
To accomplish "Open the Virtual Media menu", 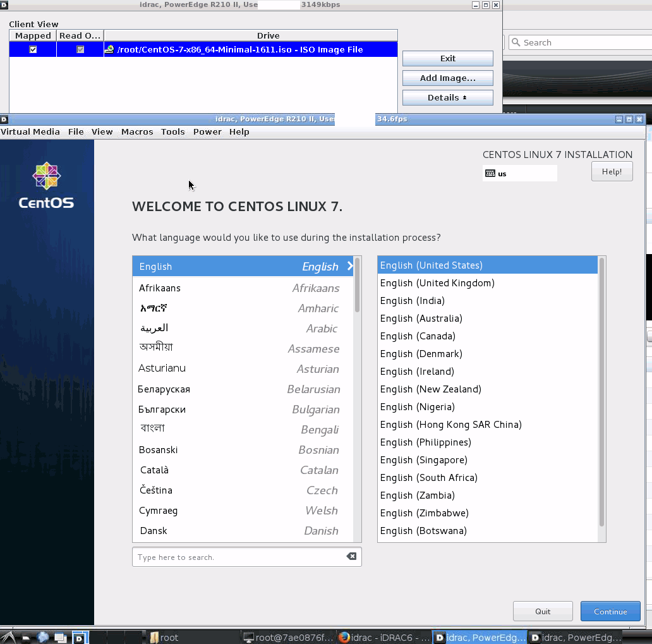I will point(30,132).
